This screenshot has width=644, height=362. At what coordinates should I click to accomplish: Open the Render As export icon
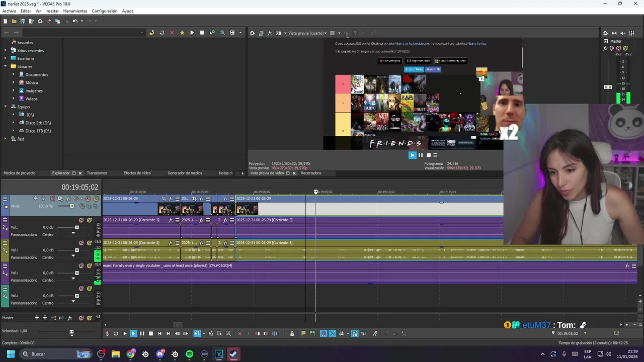tap(31, 21)
